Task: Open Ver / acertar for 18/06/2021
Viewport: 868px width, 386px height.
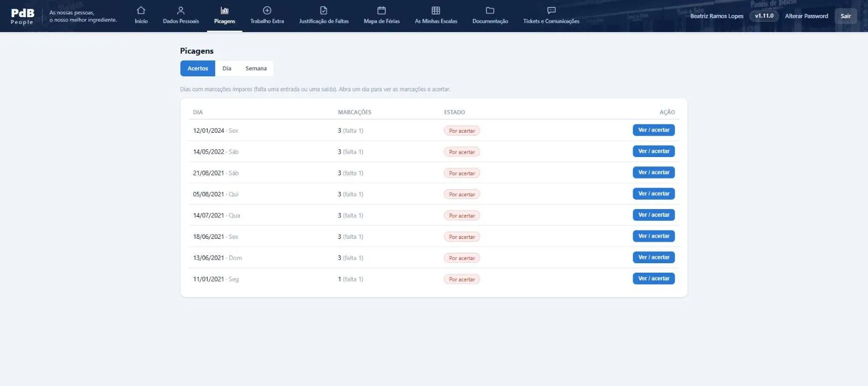Action: [x=654, y=236]
